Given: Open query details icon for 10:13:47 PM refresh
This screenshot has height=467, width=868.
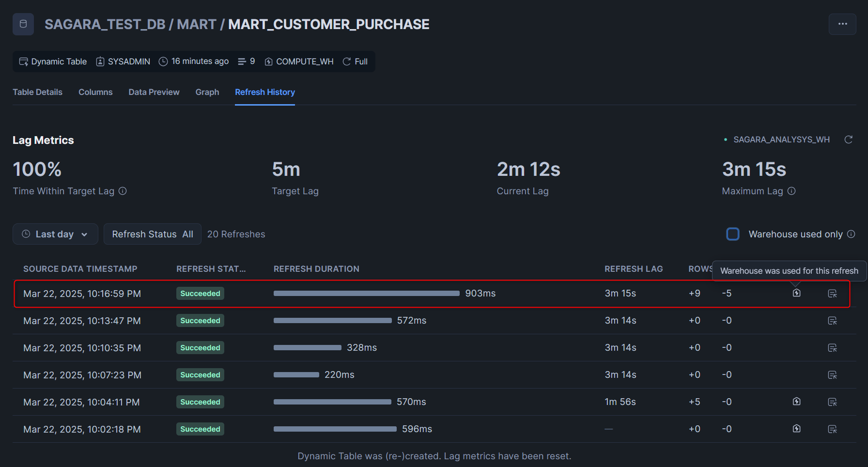Looking at the screenshot, I should [x=833, y=321].
